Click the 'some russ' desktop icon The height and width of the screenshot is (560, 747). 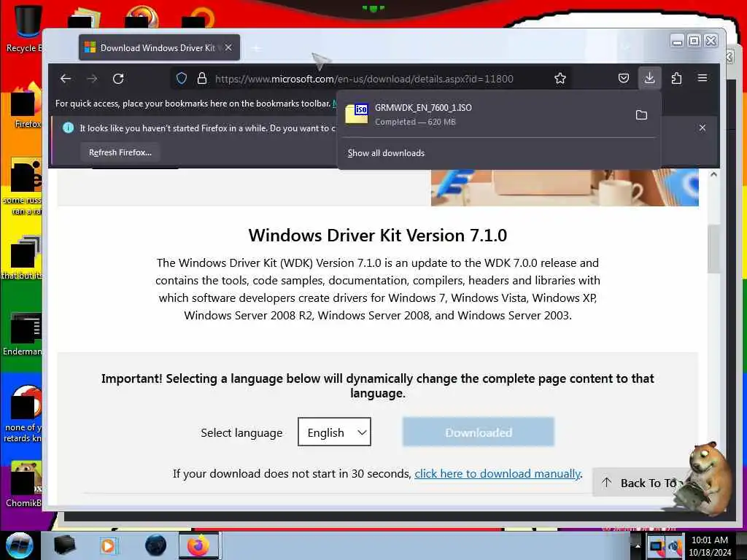[23, 187]
